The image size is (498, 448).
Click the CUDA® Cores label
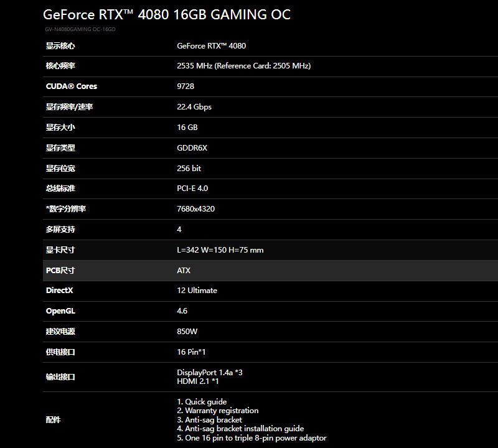72,86
